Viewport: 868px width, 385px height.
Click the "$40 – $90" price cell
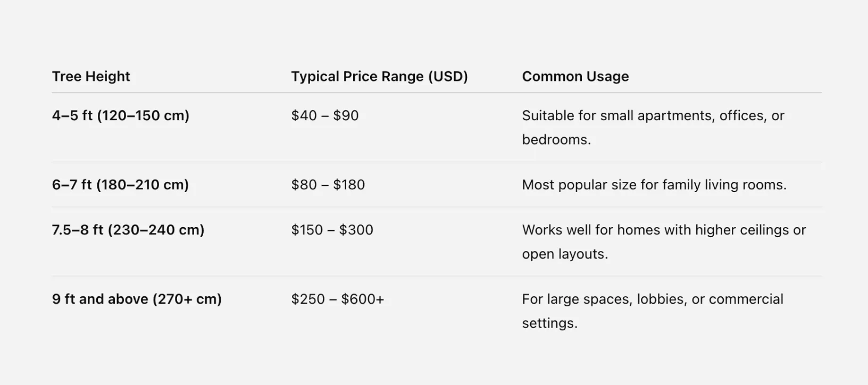(x=325, y=116)
